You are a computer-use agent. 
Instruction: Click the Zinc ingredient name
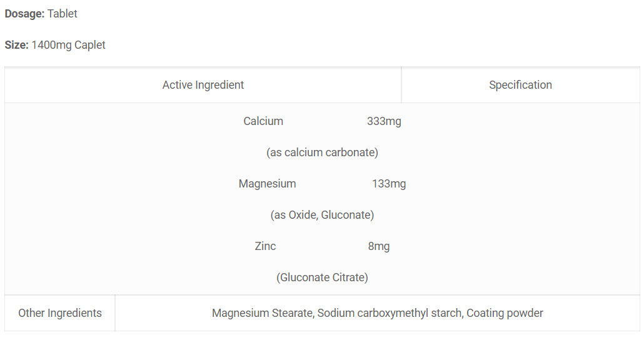[265, 246]
